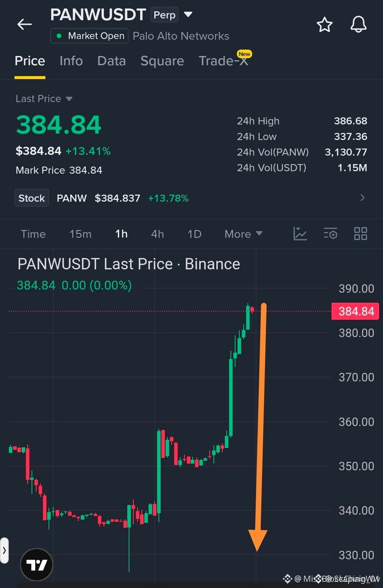Select the 1D timeframe

(x=194, y=234)
